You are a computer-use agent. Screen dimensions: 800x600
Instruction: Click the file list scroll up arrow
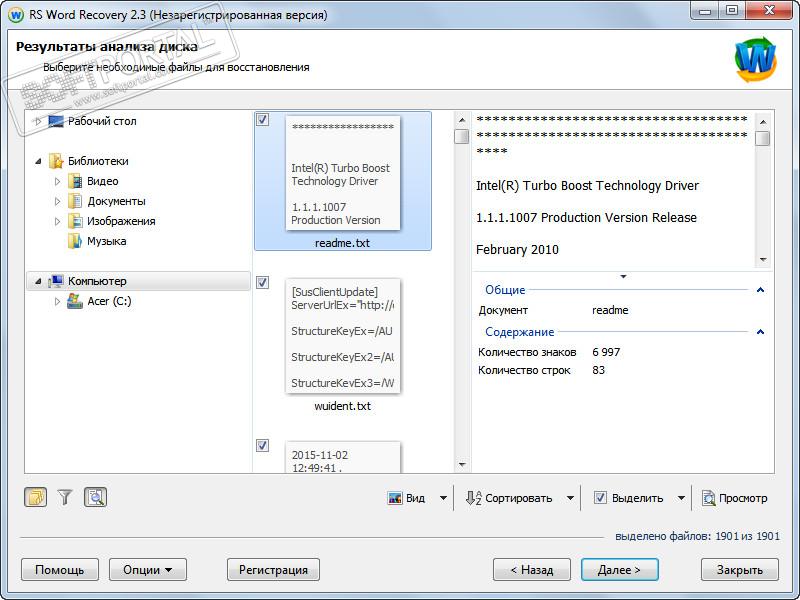click(x=462, y=120)
